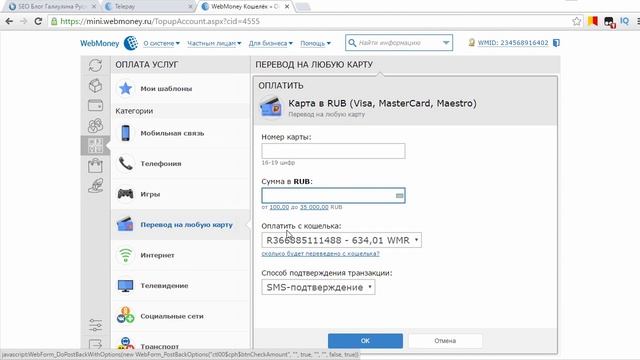Open the Игры category
640x360 pixels.
coord(180,194)
